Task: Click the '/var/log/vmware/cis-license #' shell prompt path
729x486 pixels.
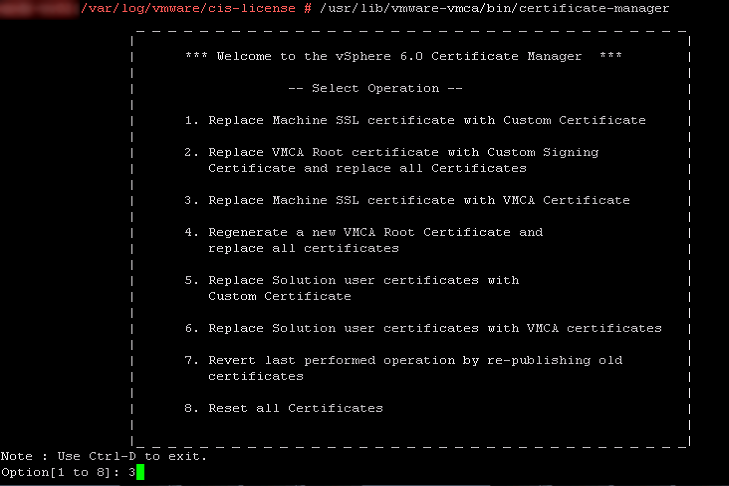Action: (196, 8)
